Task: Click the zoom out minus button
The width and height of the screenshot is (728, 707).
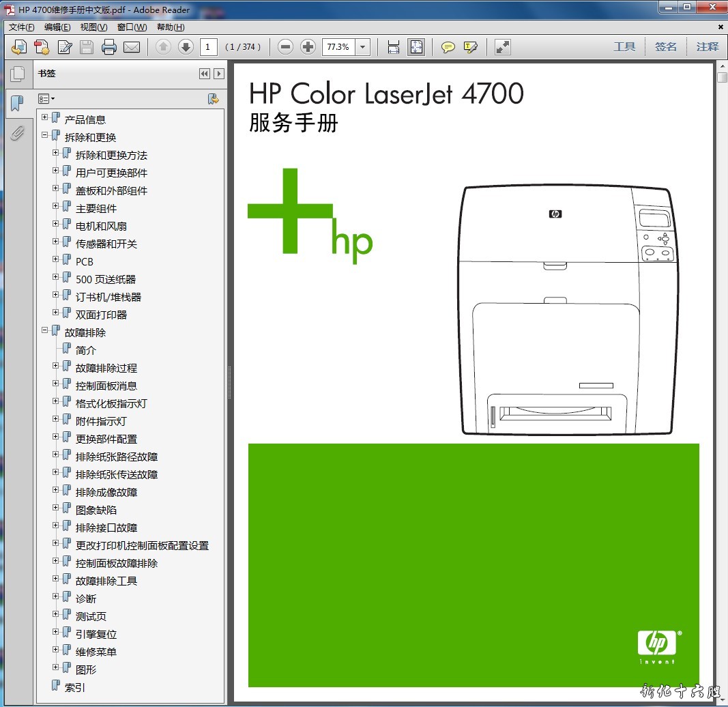Action: (x=286, y=47)
